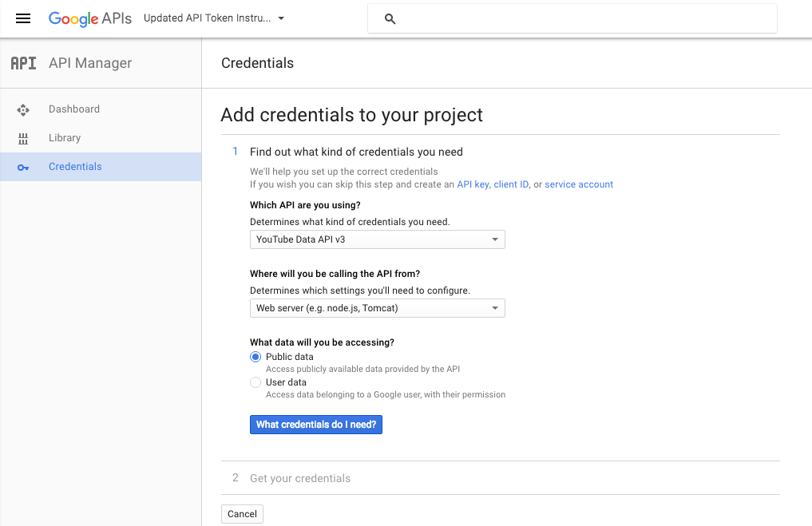
Task: Expand the Web server calling-from dropdown
Action: coord(377,308)
